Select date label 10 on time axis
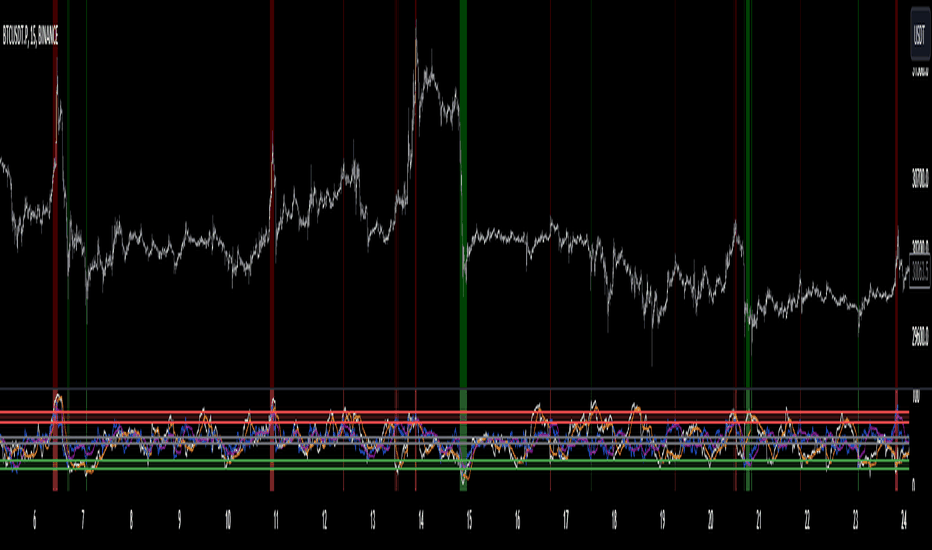Image resolution: width=932 pixels, height=550 pixels. pos(228,520)
